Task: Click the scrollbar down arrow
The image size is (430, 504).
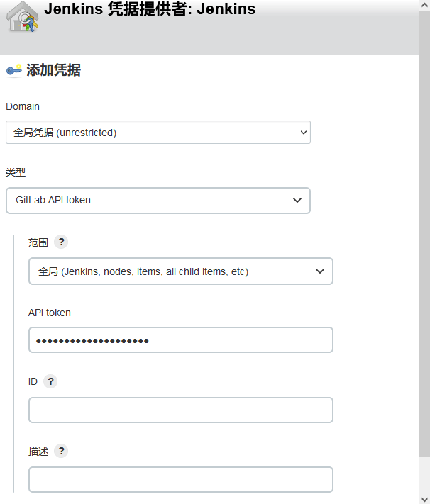Action: point(424,498)
